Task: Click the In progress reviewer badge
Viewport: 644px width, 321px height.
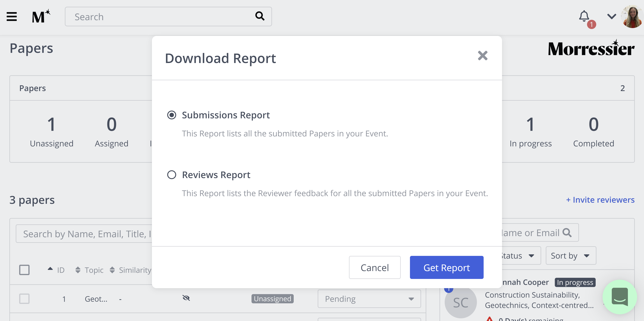Action: point(575,282)
